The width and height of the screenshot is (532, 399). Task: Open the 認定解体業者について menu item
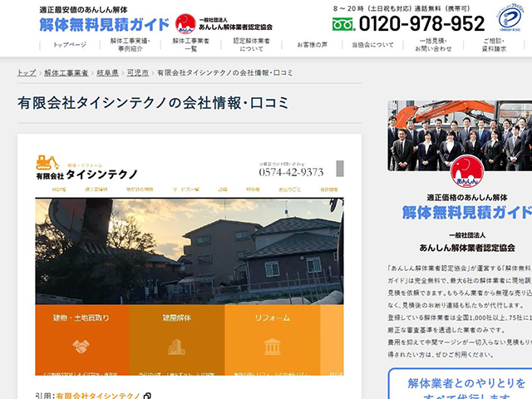pyautogui.click(x=251, y=45)
